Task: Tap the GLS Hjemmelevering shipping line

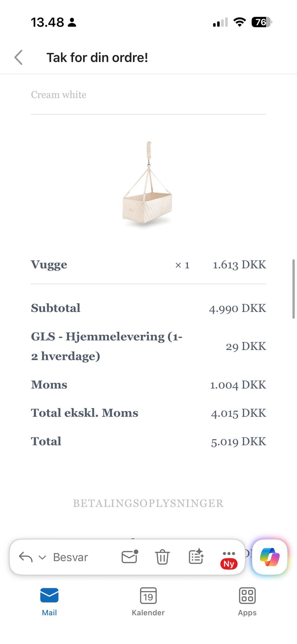Action: pyautogui.click(x=107, y=346)
